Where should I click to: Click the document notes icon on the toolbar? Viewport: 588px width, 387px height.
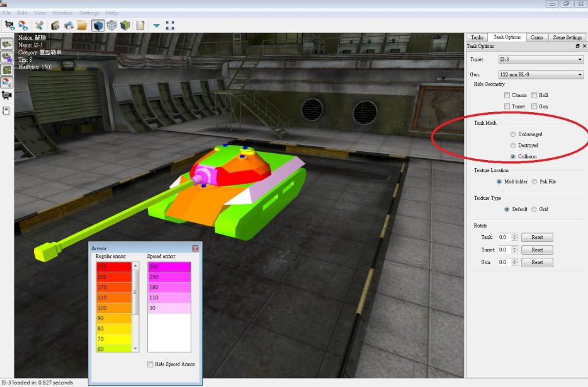pos(141,25)
